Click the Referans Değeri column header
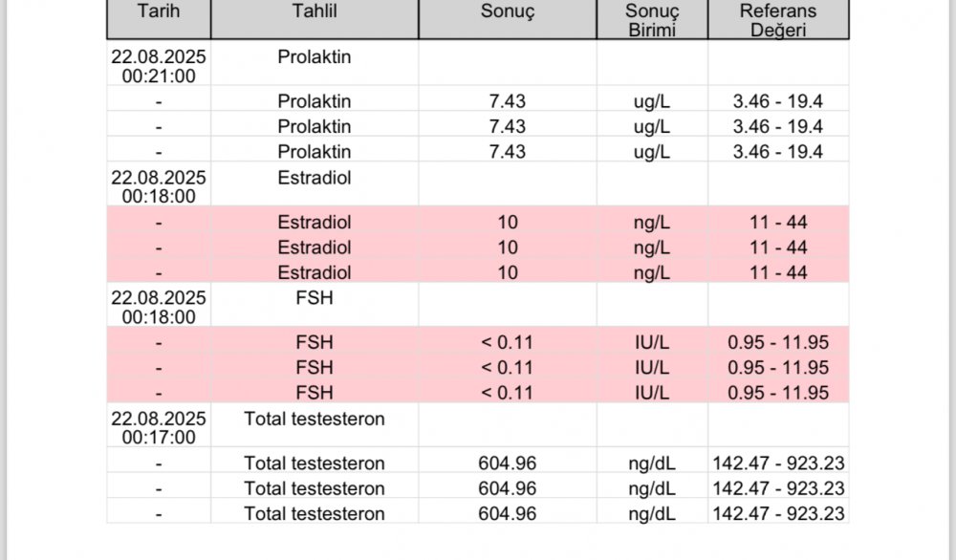Screen dimensions: 956x560 pyautogui.click(x=778, y=19)
